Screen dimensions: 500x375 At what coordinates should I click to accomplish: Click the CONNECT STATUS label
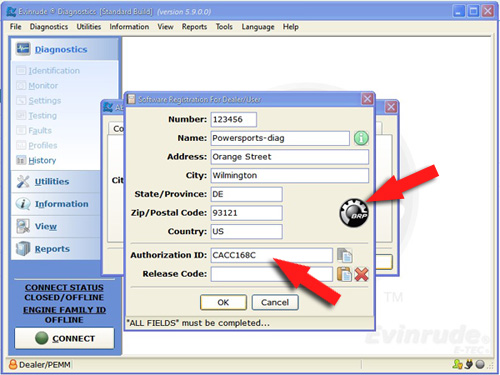coord(64,287)
